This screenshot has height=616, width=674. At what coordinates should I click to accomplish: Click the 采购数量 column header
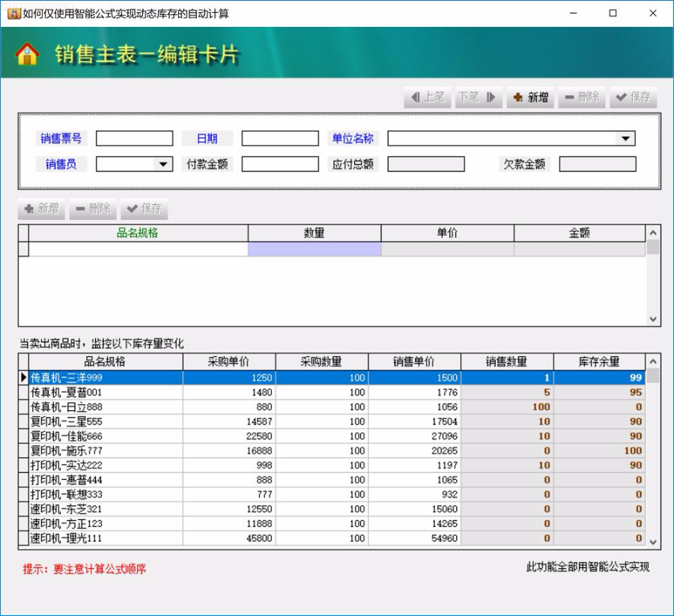pyautogui.click(x=322, y=362)
